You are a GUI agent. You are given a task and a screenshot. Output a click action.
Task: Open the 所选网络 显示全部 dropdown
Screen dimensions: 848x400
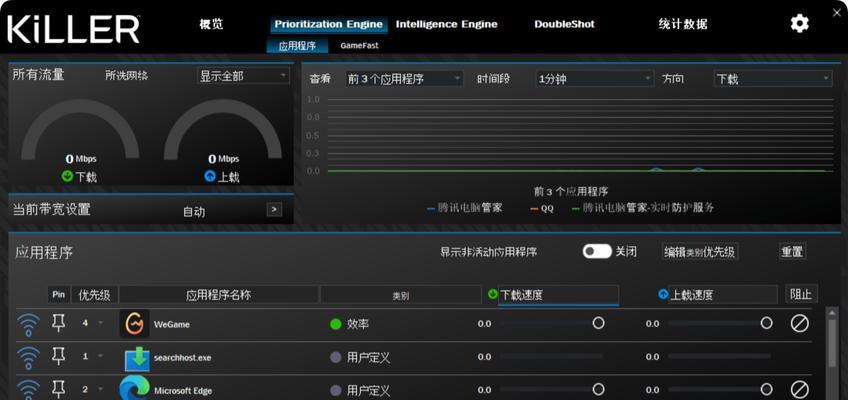point(243,76)
